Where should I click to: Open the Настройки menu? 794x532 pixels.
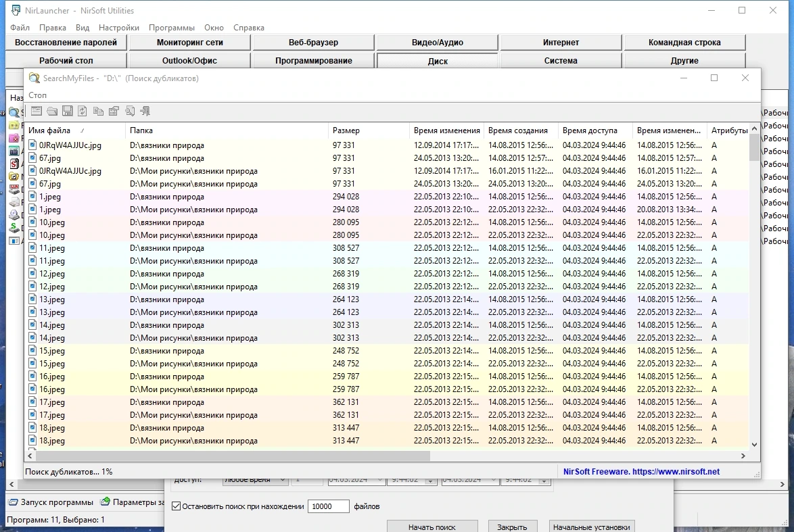tap(119, 28)
